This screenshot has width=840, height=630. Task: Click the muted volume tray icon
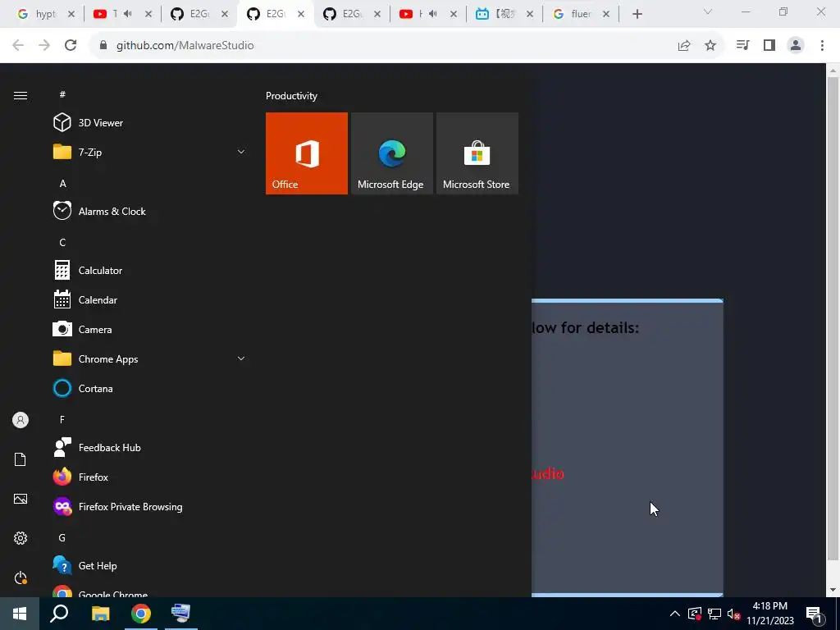734,614
